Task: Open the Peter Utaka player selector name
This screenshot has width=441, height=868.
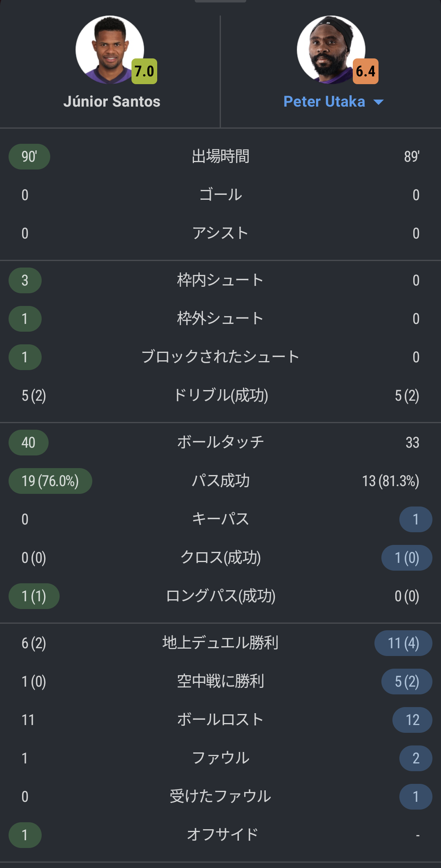Action: point(324,102)
